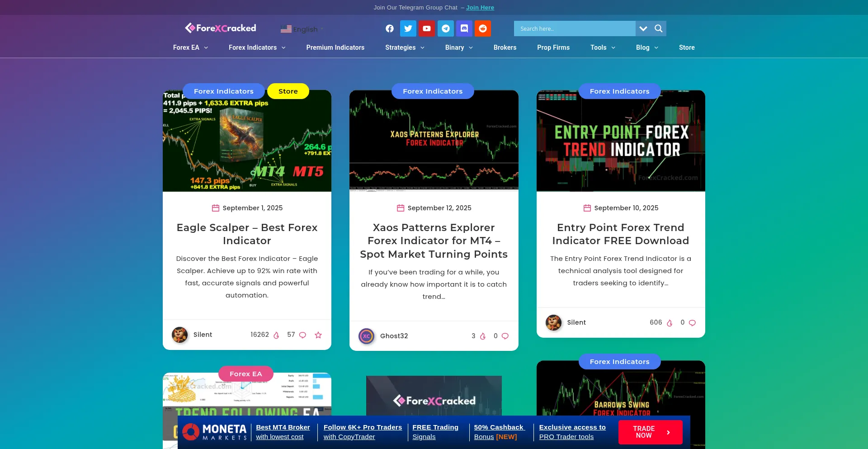
Task: Click Forex Indicators tag on Xaos card
Action: [433, 91]
